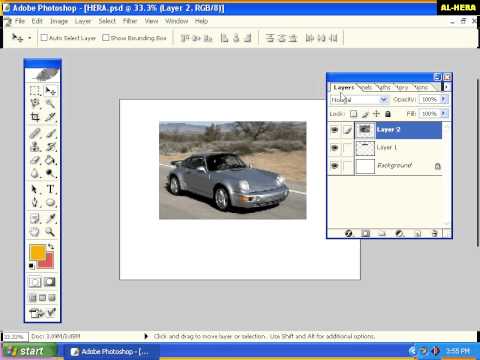This screenshot has width=480, height=360.
Task: Select the Eyedropper tool
Action: click(x=50, y=218)
